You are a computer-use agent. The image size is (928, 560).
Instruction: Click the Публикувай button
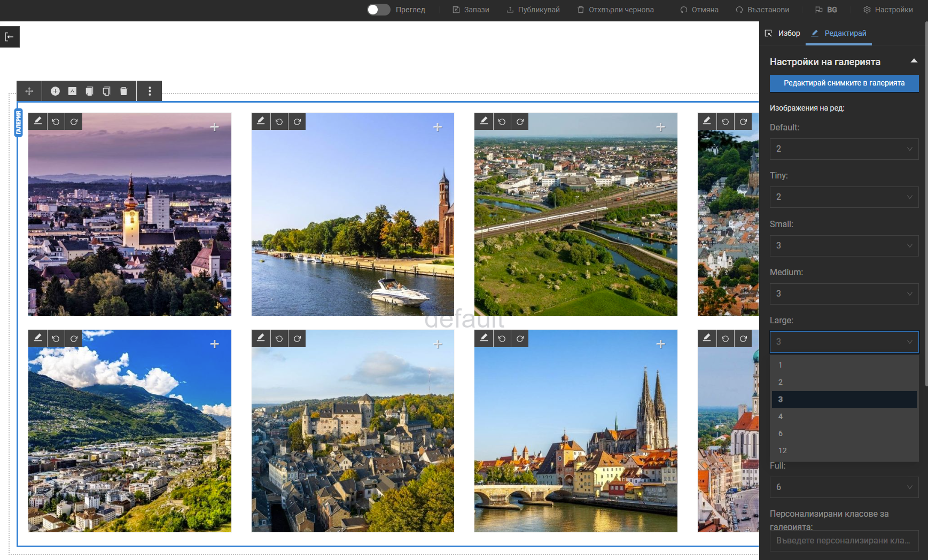pos(533,10)
